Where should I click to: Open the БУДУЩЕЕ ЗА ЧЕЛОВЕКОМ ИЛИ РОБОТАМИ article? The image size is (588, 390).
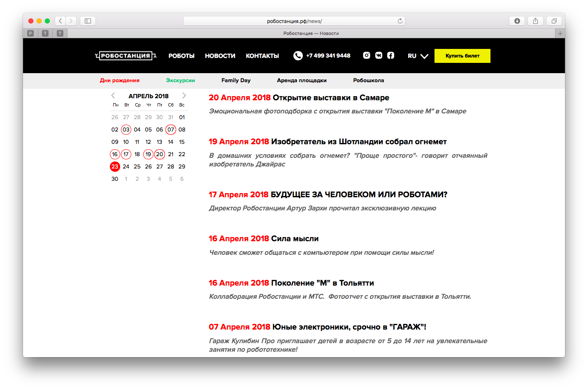[359, 194]
